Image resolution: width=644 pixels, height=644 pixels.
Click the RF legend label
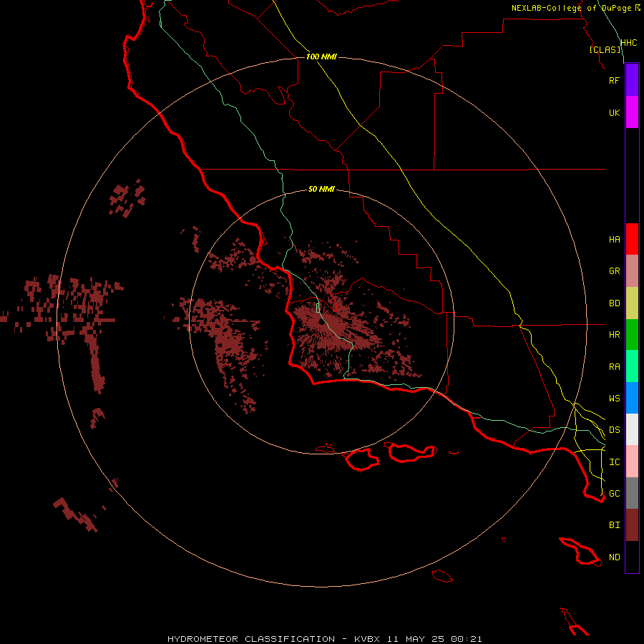(614, 80)
